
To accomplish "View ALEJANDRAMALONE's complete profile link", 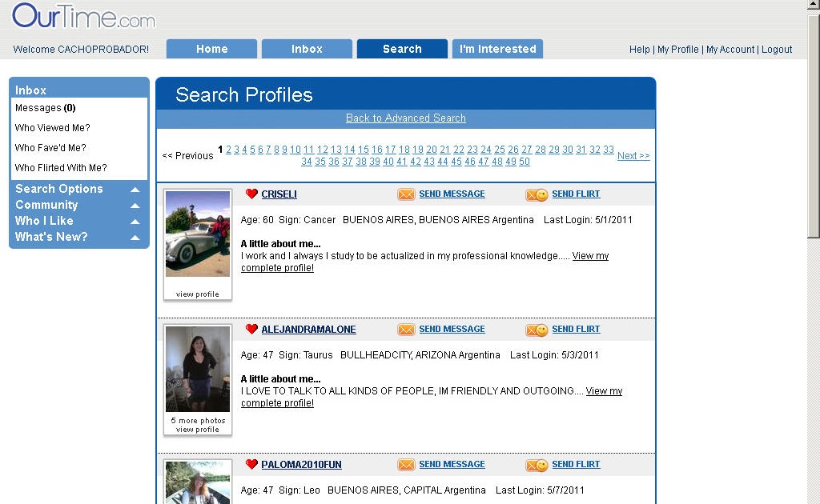I will tap(604, 391).
